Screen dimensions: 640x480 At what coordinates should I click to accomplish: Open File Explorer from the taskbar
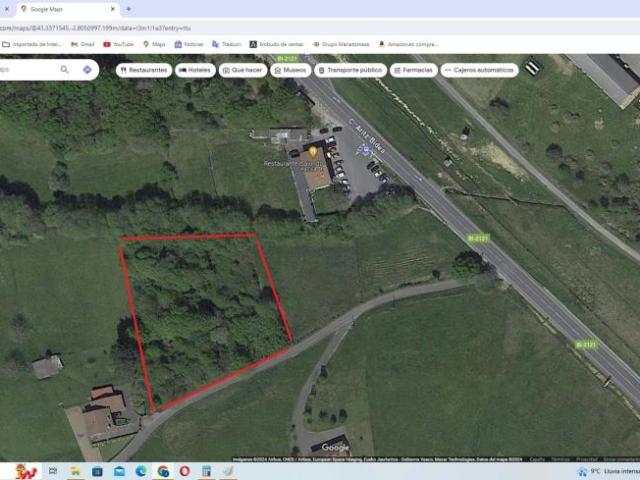pos(75,471)
